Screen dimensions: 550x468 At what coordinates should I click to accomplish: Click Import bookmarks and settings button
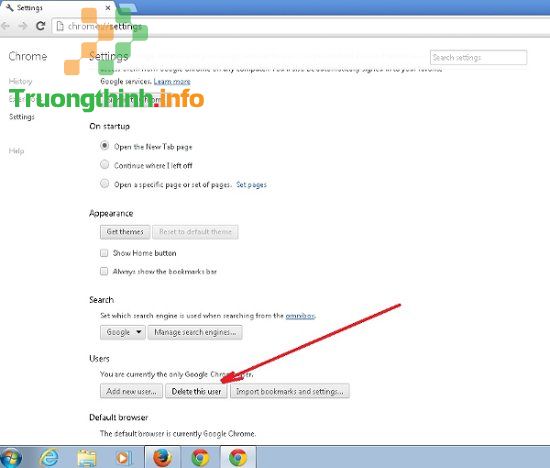point(290,391)
